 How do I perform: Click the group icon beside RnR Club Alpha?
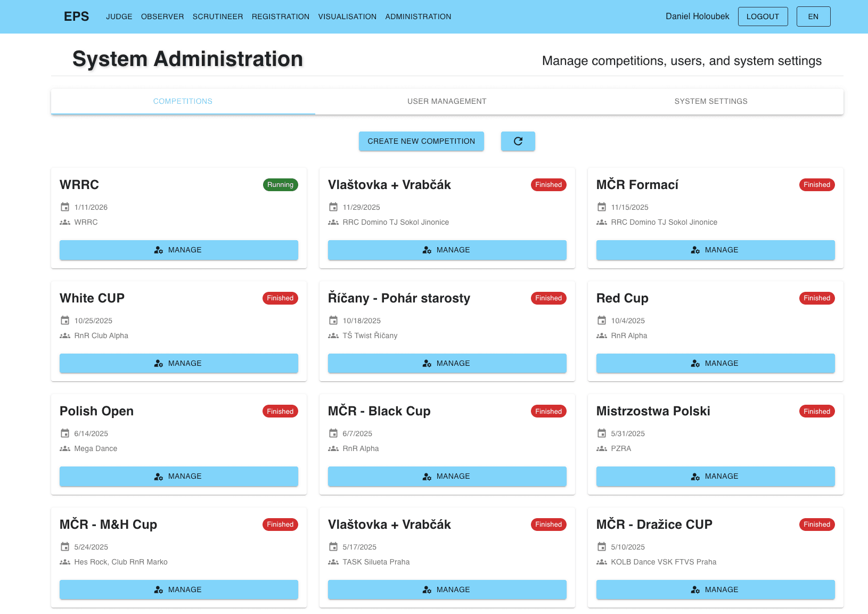pos(65,335)
